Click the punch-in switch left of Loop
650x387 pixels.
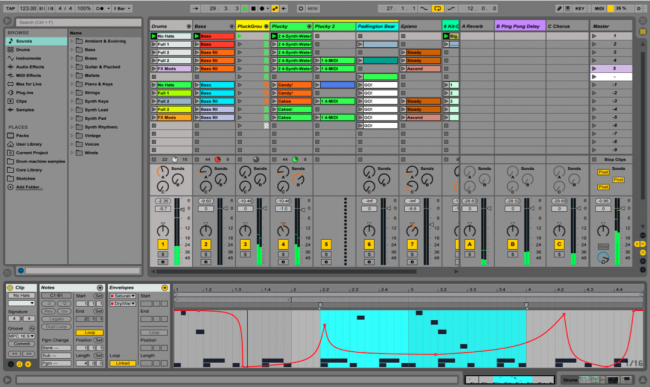coord(424,8)
